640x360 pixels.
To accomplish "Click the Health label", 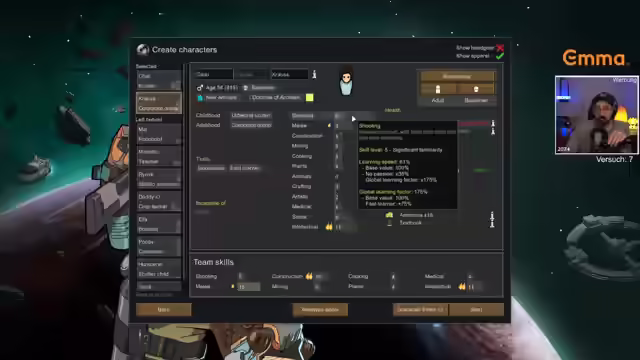I will [393, 110].
